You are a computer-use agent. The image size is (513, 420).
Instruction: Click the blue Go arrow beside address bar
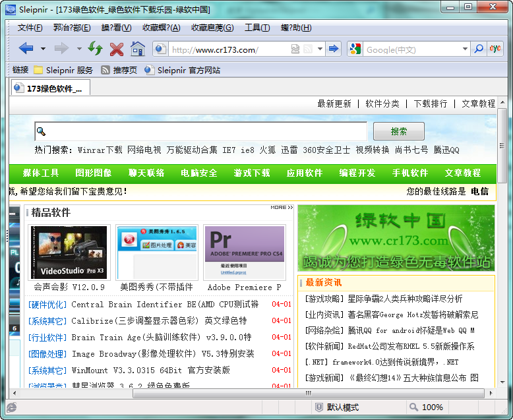click(334, 49)
